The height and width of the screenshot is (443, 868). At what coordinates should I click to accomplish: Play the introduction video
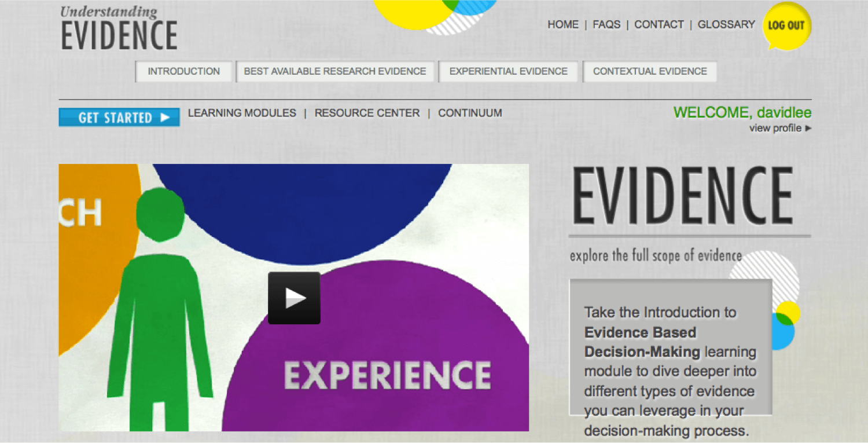click(294, 298)
